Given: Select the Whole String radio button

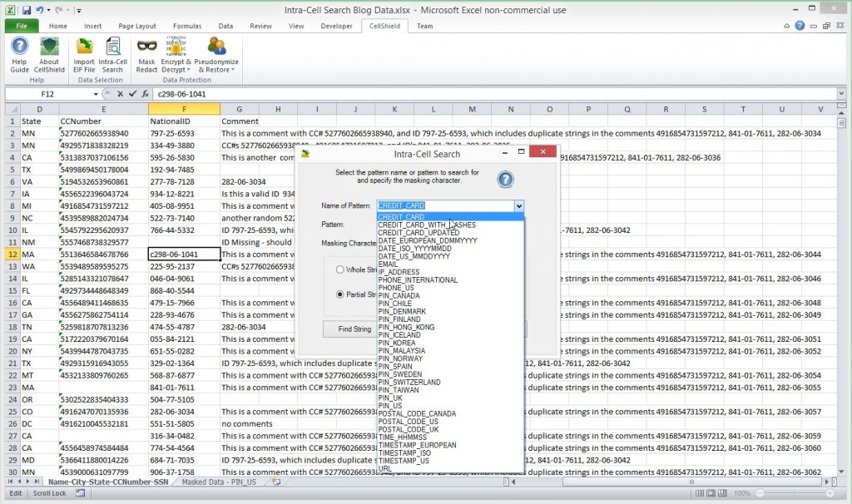Looking at the screenshot, I should click(x=339, y=269).
